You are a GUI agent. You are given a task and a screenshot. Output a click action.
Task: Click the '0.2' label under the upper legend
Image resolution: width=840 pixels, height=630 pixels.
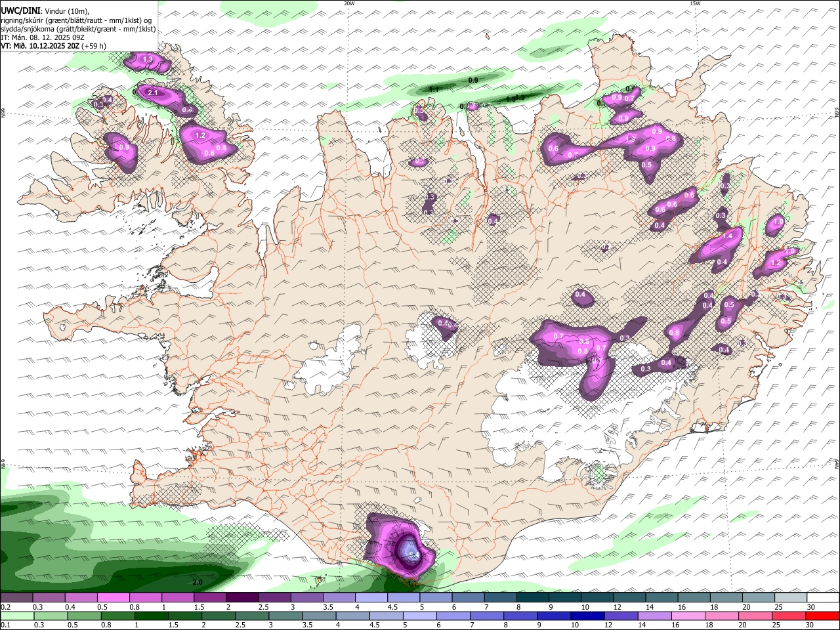pyautogui.click(x=6, y=607)
